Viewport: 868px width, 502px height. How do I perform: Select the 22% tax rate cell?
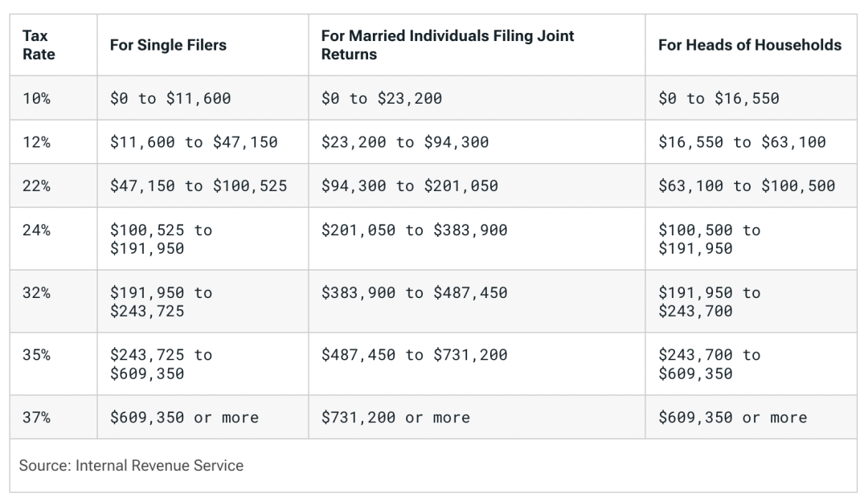37,186
